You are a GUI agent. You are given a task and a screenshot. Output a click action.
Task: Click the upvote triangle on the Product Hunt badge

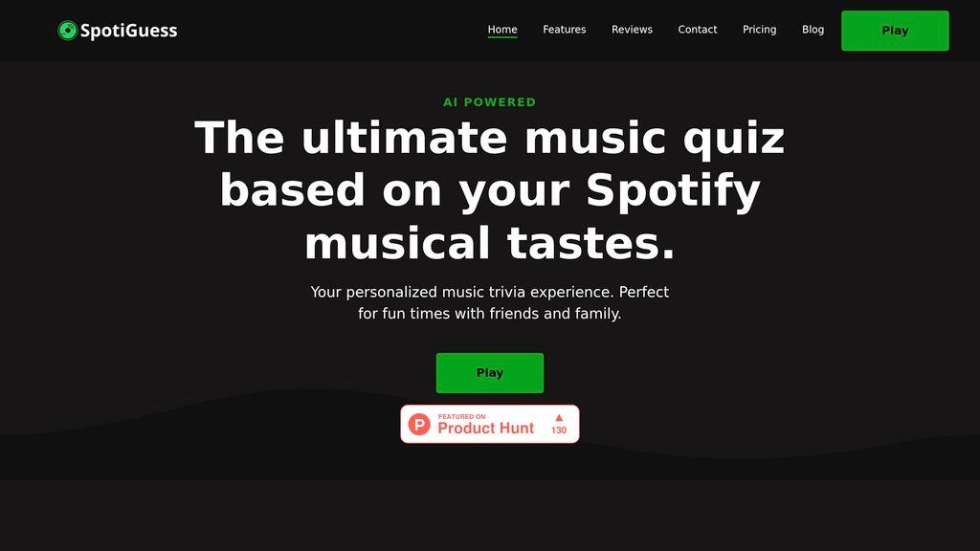[x=559, y=417]
